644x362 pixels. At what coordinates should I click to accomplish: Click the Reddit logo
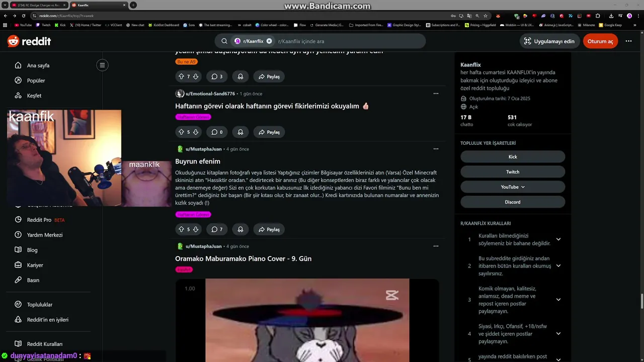pyautogui.click(x=29, y=41)
